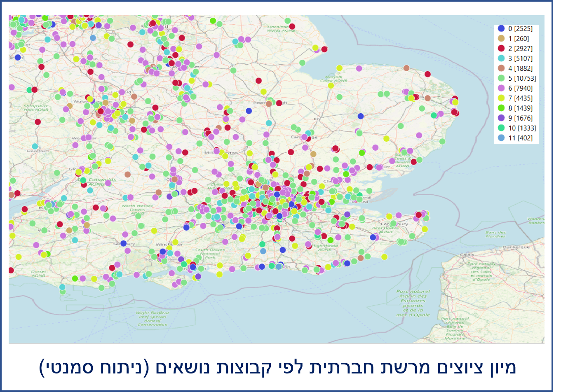Click the violet swatch for group 6

(x=501, y=88)
